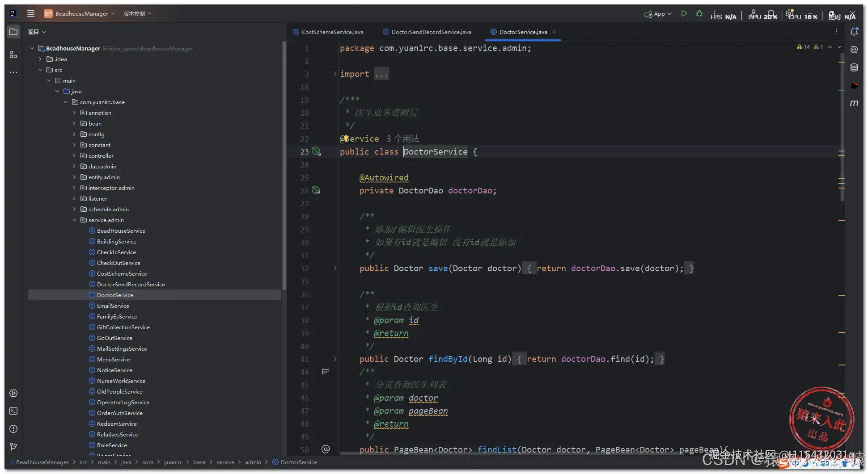Go to the previous highlighted problem

(x=830, y=47)
